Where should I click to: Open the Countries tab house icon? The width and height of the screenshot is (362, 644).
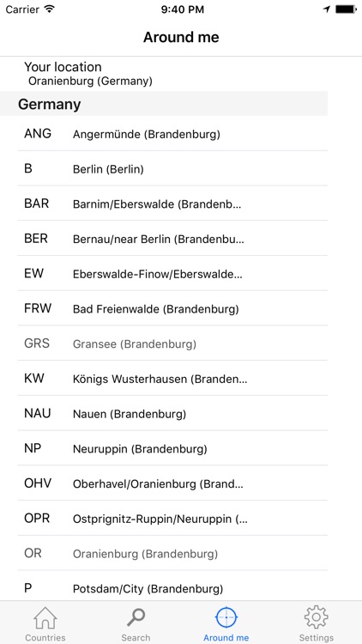click(45, 617)
